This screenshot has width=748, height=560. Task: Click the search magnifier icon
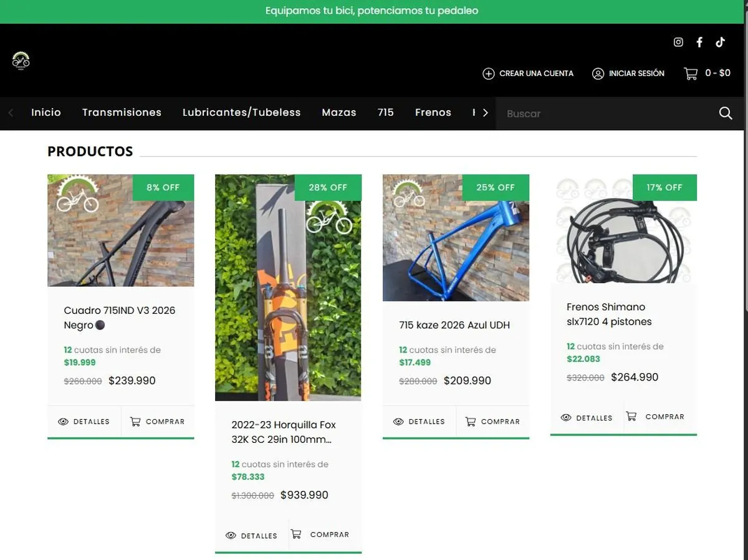(726, 113)
